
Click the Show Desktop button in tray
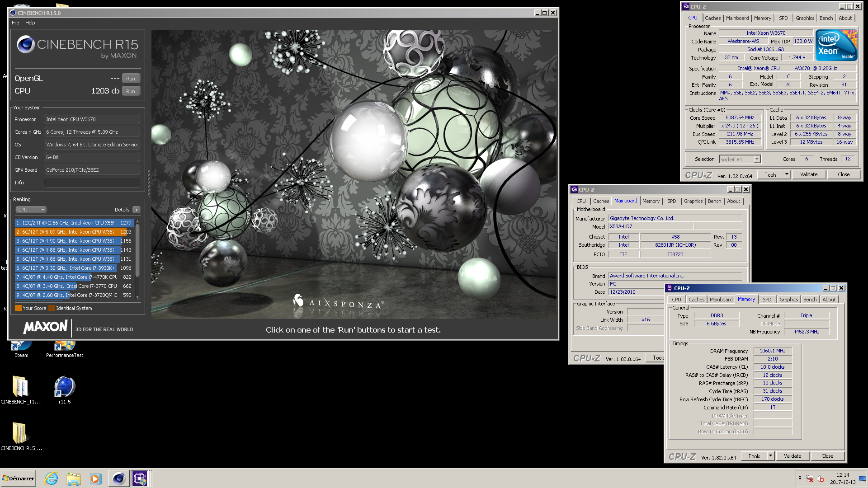[863, 478]
